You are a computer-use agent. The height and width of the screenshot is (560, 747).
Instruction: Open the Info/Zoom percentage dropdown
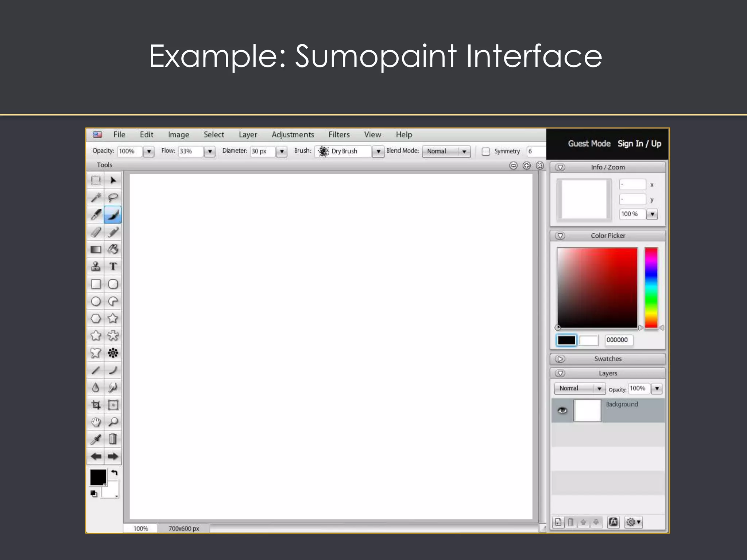point(652,214)
